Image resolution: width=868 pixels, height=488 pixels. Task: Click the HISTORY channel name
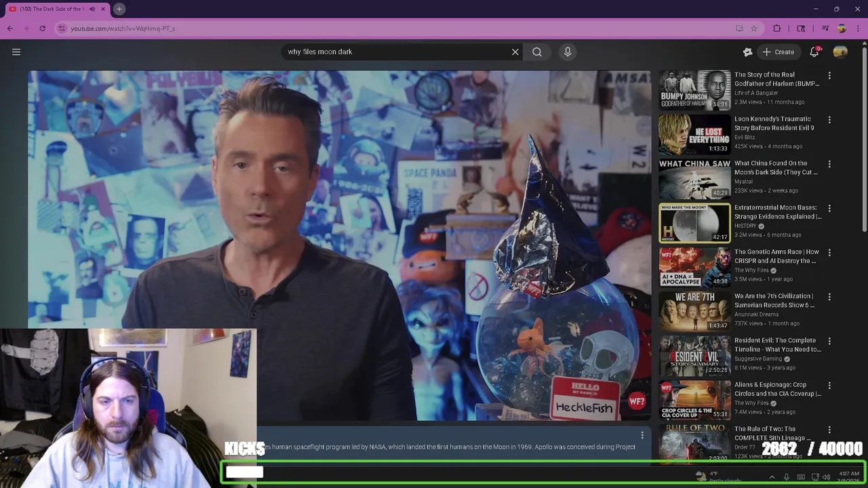[745, 226]
